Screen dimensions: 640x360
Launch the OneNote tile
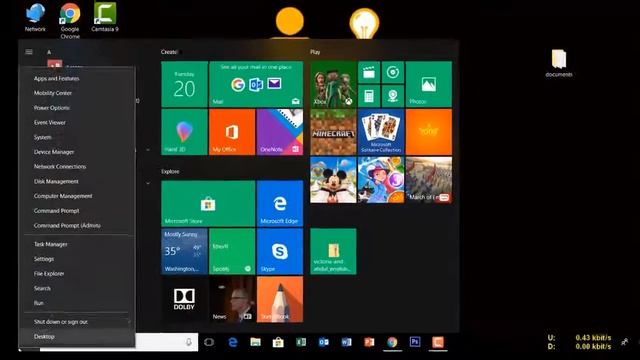pyautogui.click(x=280, y=132)
